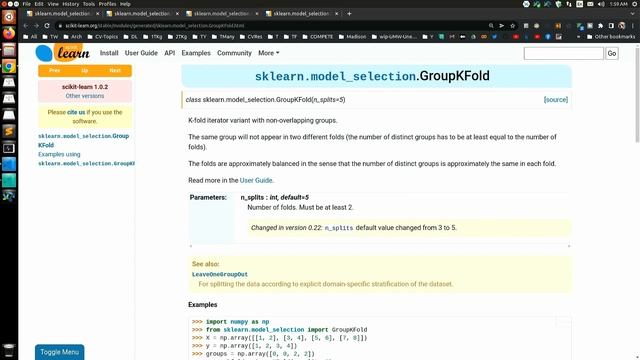Follow the 'User Guide' link in description

point(256,180)
